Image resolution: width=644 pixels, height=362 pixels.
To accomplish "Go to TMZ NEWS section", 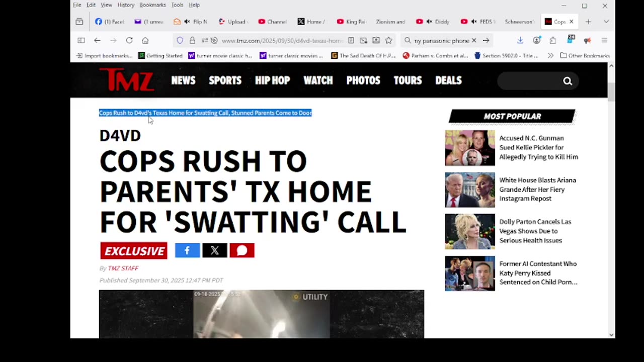I will point(183,80).
